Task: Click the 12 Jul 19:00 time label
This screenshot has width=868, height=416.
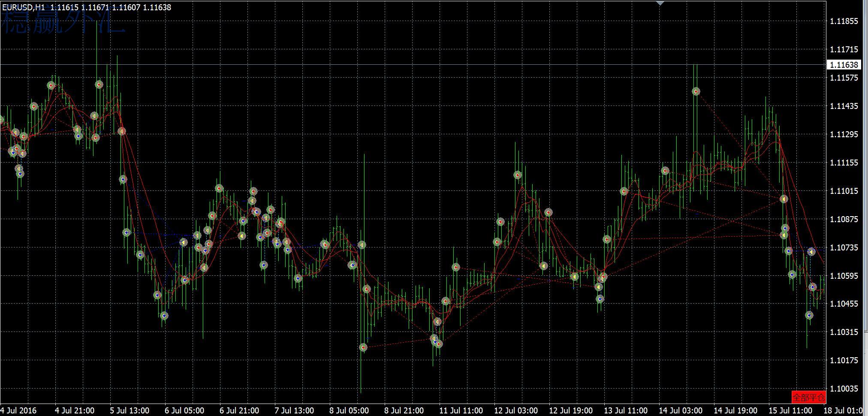Action: point(571,410)
